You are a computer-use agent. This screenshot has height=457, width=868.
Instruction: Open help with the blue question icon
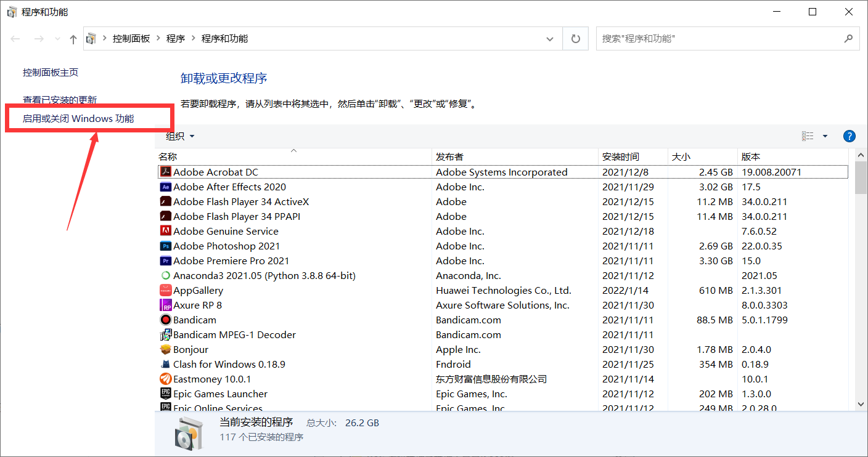pyautogui.click(x=849, y=136)
